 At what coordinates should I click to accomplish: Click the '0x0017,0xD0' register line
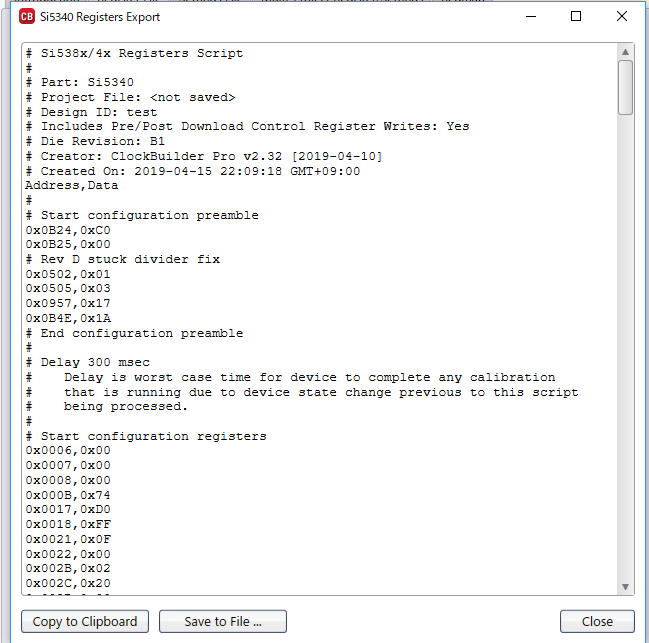pos(68,509)
